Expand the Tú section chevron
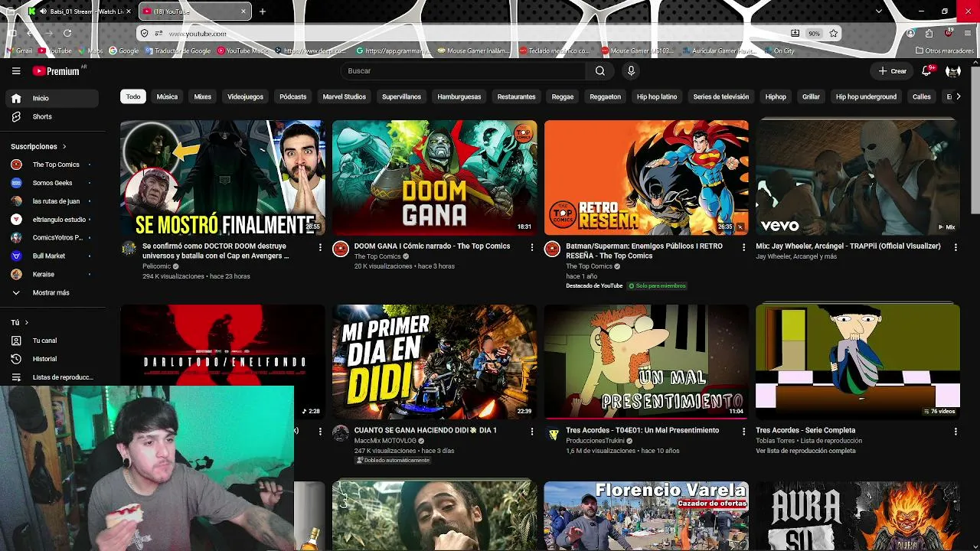The image size is (980, 551). tap(27, 323)
